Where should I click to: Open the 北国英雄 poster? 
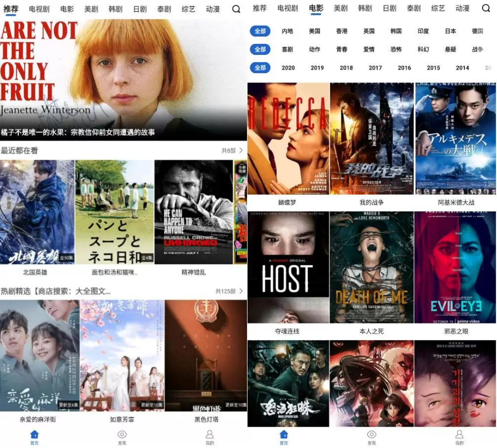[x=37, y=212]
